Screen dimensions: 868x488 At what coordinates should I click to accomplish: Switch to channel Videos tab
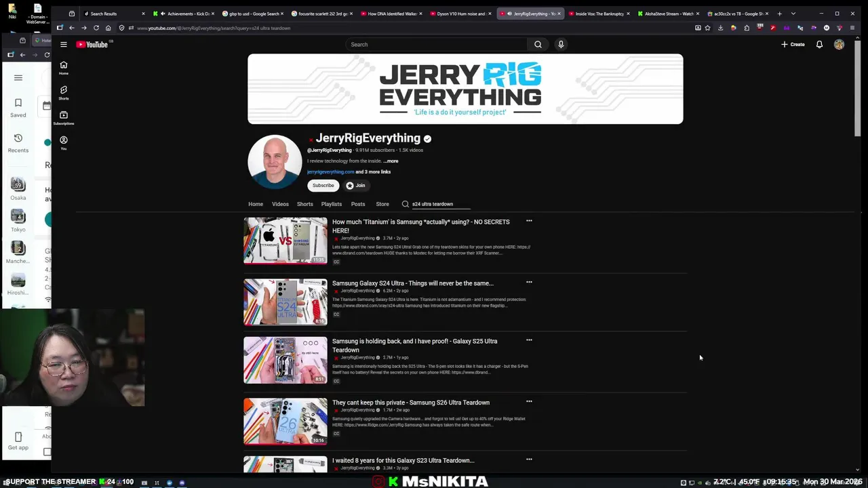(280, 204)
